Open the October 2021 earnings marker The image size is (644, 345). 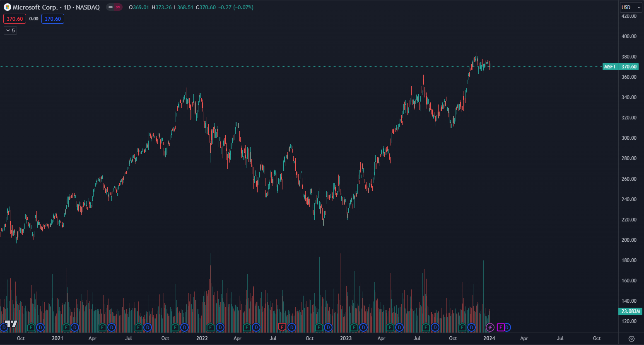[x=175, y=327]
